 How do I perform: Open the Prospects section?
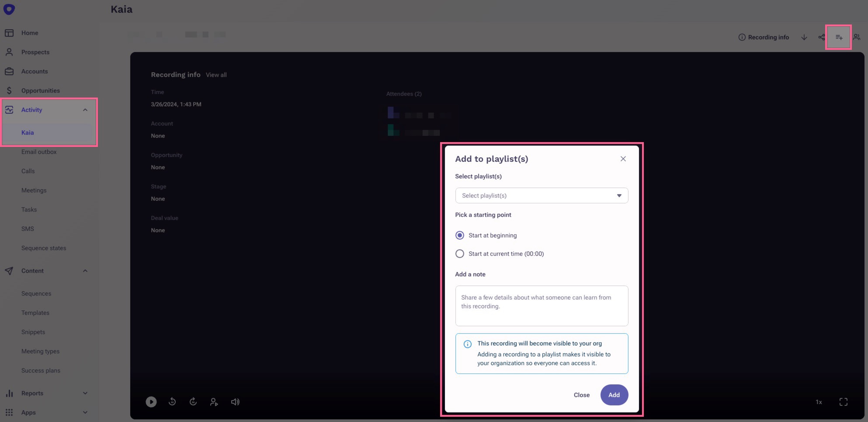click(35, 52)
